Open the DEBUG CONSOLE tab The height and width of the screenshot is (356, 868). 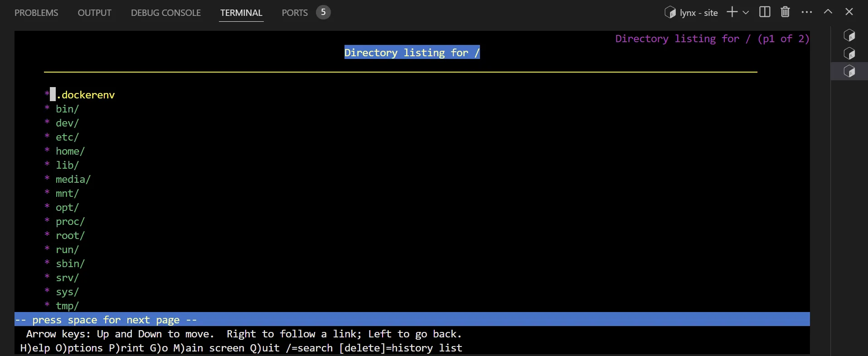click(x=166, y=13)
